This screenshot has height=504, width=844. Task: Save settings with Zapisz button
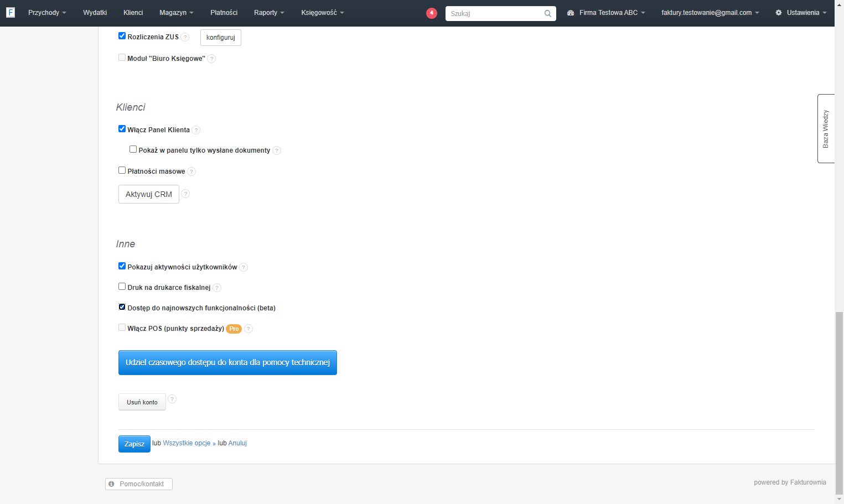134,444
